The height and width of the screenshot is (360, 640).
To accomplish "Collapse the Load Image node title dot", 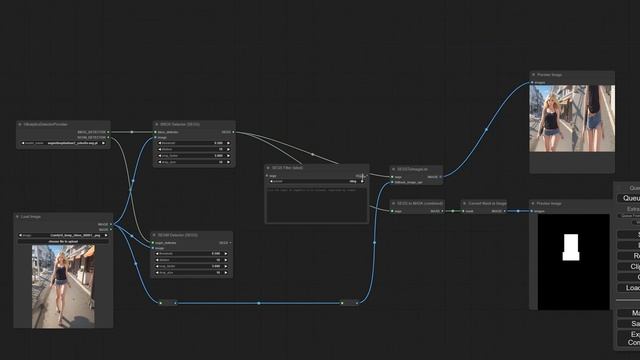I will [17, 217].
